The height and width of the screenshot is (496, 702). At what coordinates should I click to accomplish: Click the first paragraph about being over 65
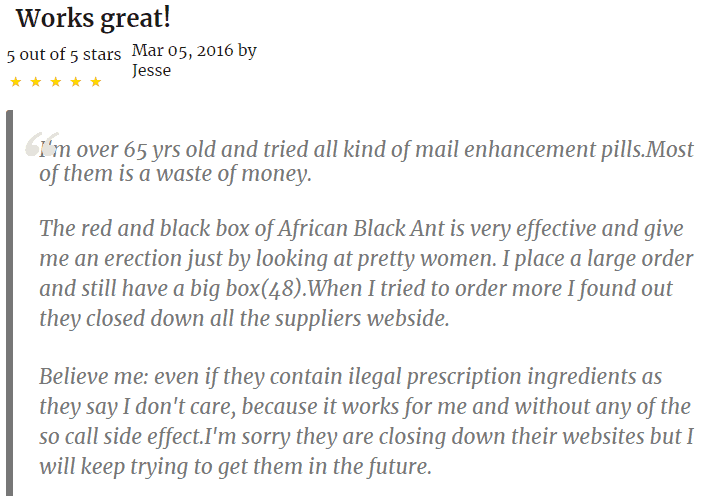pos(366,162)
